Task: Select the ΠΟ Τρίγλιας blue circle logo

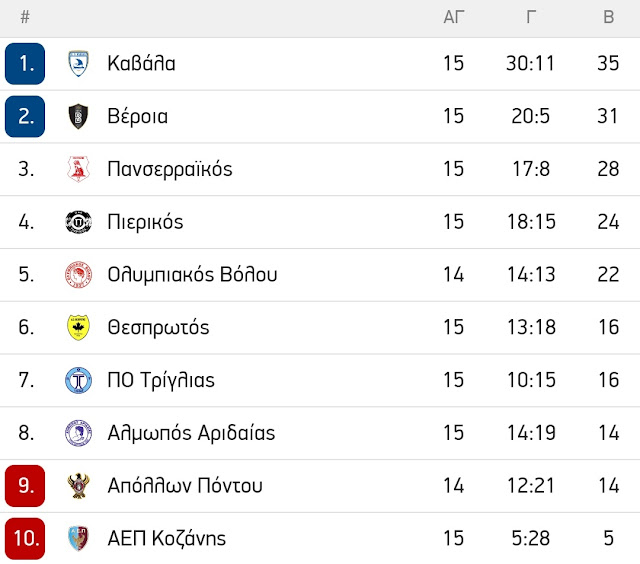Action: 78,380
